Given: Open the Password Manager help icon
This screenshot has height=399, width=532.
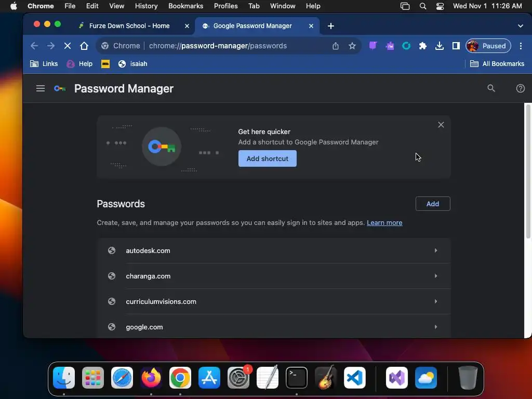Looking at the screenshot, I should point(520,88).
